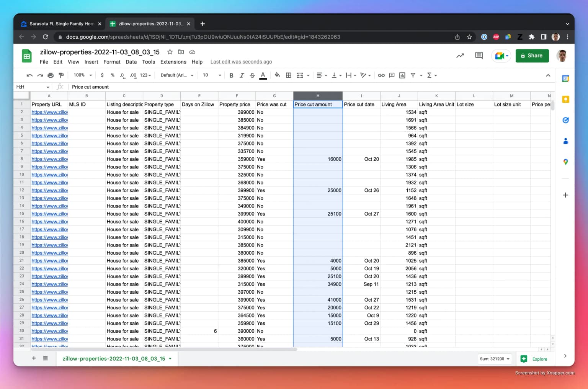The image size is (588, 389).
Task: Open the text wrapping dropdown
Action: 351,75
